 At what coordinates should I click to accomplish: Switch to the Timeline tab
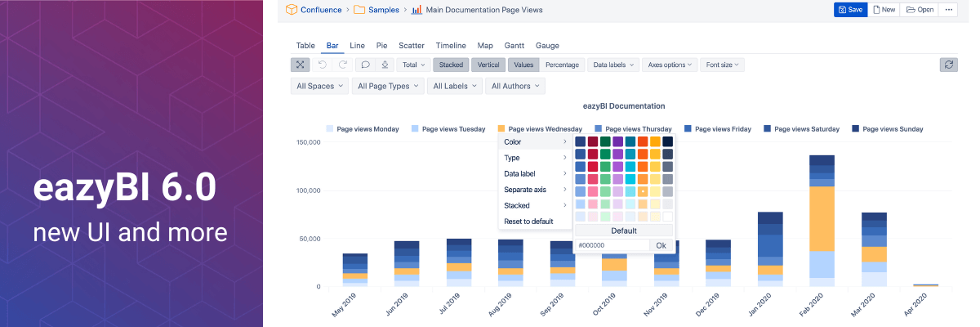click(451, 46)
